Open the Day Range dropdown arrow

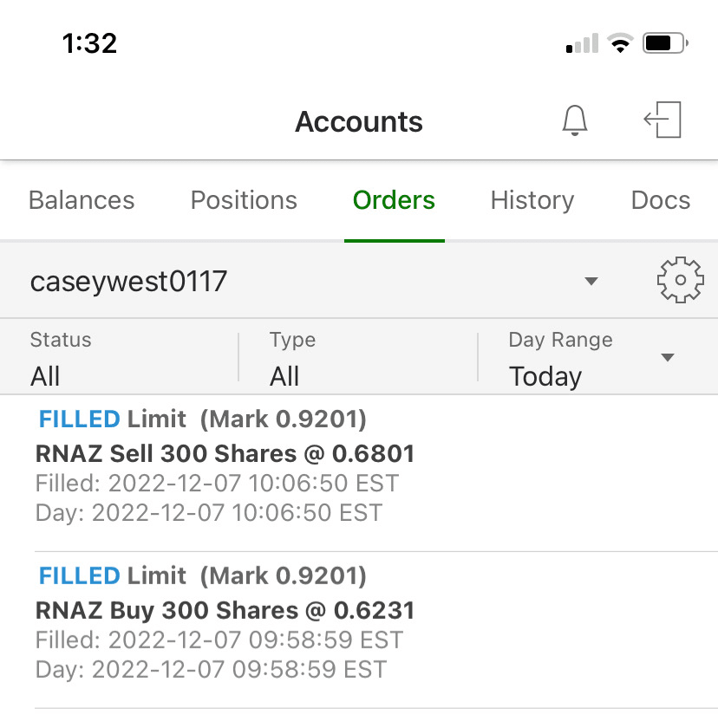(x=668, y=358)
